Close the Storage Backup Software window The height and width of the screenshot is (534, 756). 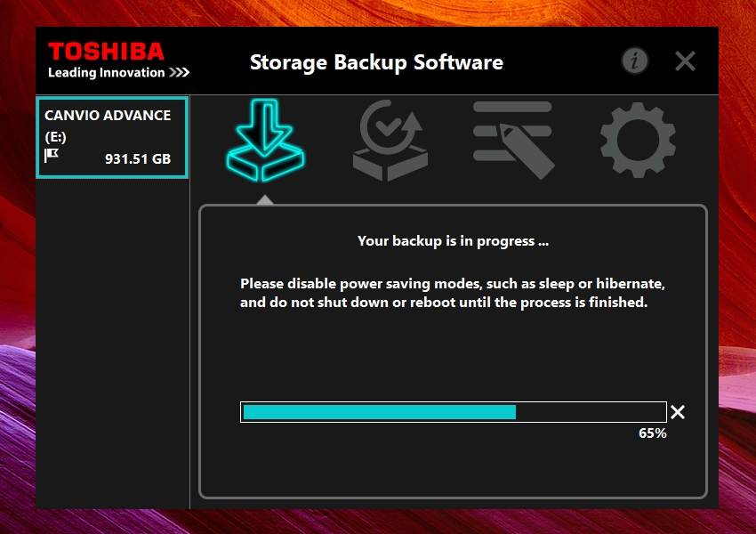point(685,61)
